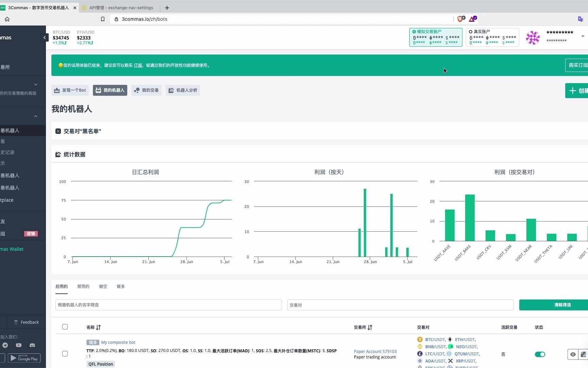Click the browser address bar URL
This screenshot has height=368, width=588.
point(145,19)
